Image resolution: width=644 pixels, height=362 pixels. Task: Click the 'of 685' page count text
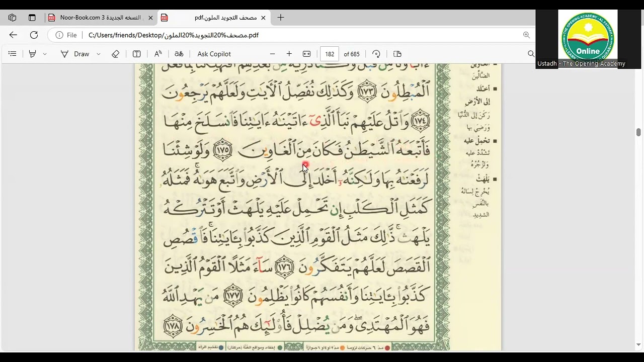(x=352, y=54)
